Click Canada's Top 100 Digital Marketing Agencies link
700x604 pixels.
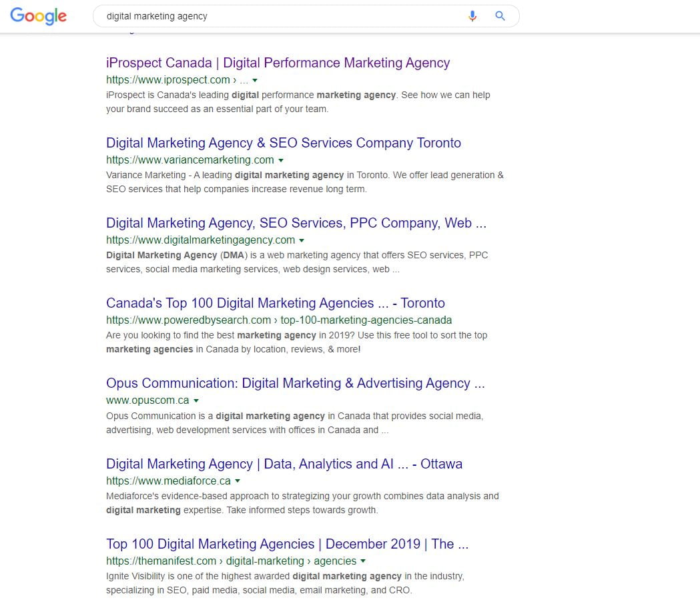275,303
